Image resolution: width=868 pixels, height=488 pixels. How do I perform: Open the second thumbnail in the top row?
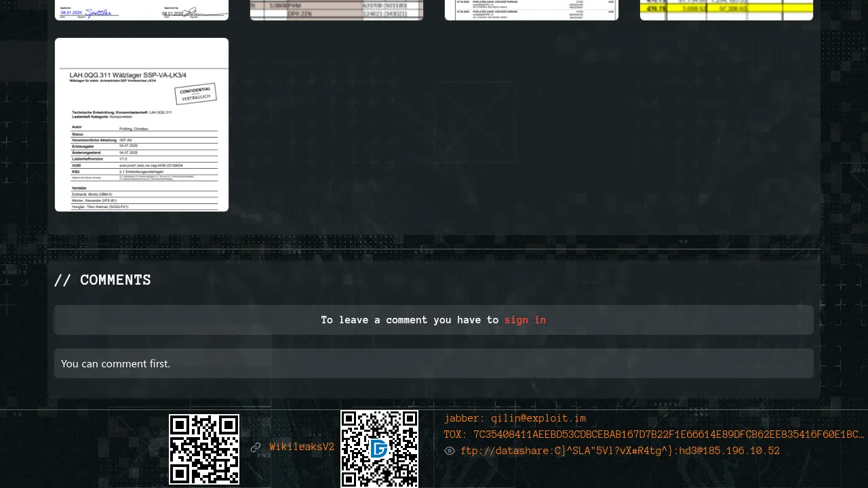coord(336,10)
